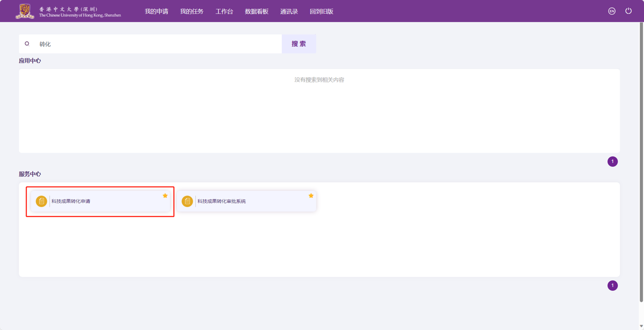Screen dimensions: 644x330
Task: Toggle the favorite star on 科技成果转化审批系统
Action: tap(311, 195)
